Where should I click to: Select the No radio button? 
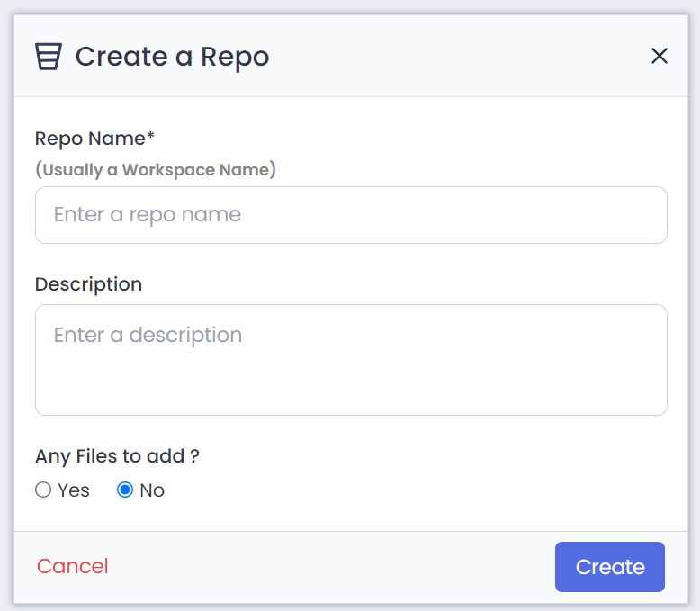pos(125,490)
